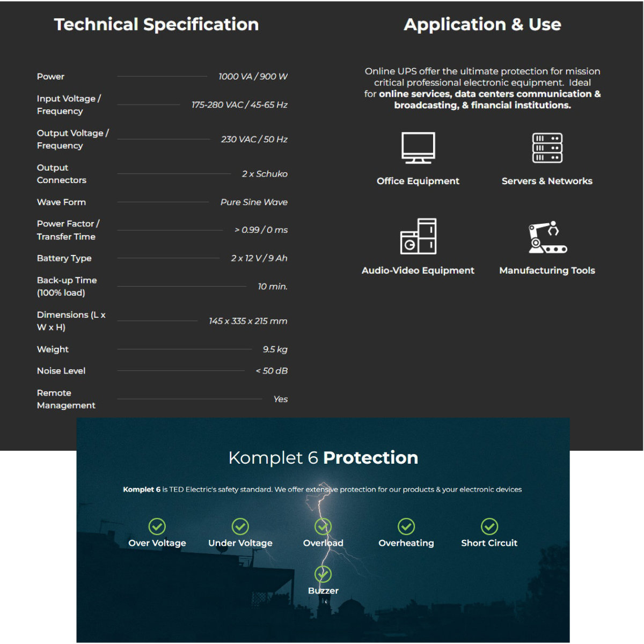This screenshot has height=644, width=644.
Task: Click the Battery Type value 2 x 12 V / 9 Ah
Action: [259, 258]
